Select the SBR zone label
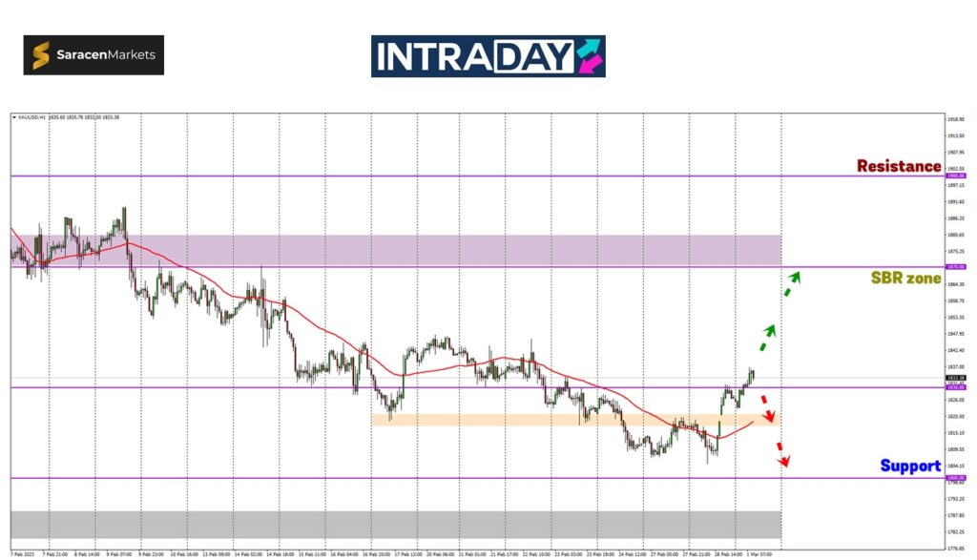 905,279
